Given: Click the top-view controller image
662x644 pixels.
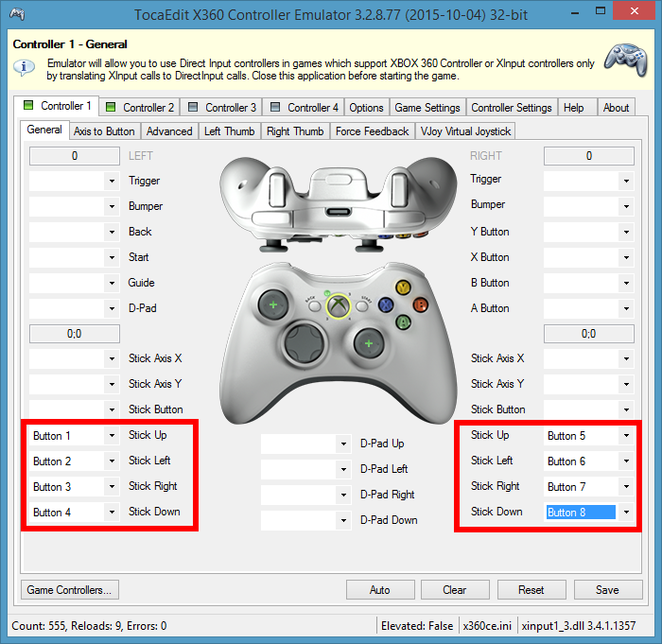Looking at the screenshot, I should 339,204.
